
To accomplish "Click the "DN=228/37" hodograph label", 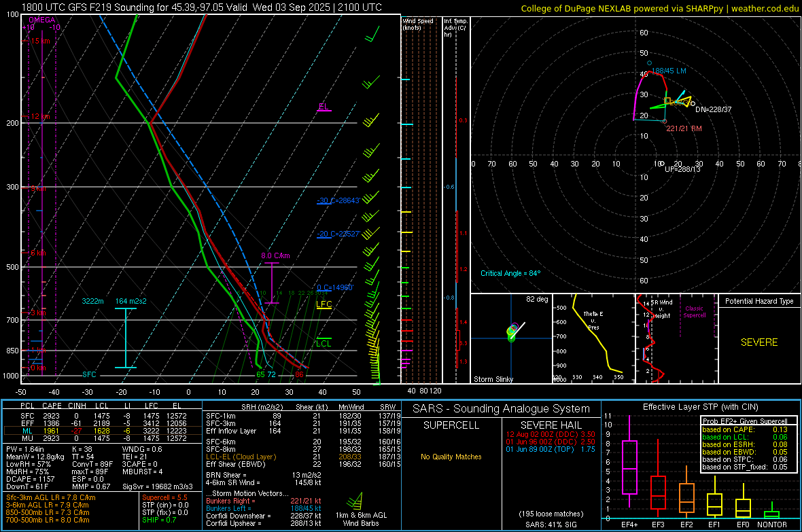I will (x=714, y=109).
